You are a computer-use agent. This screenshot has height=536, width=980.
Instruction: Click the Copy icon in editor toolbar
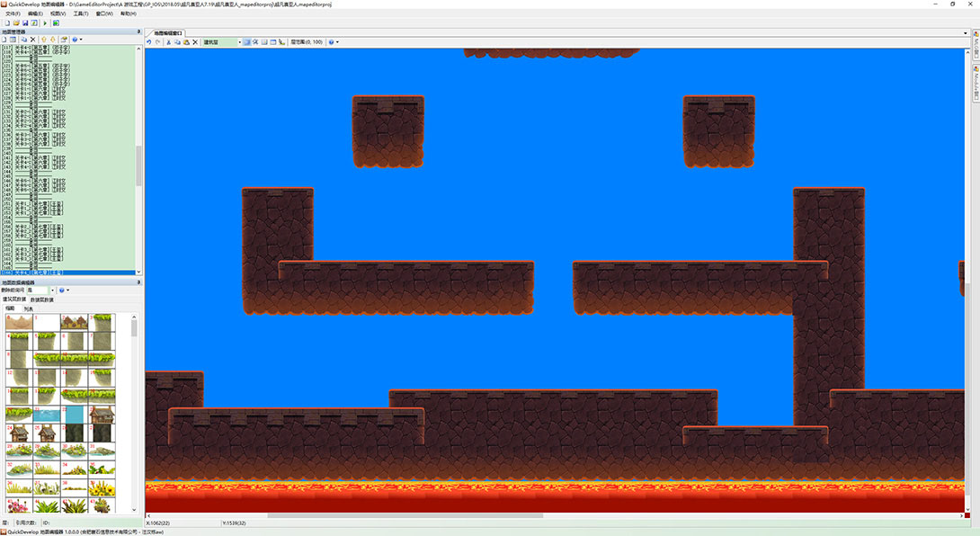click(177, 42)
